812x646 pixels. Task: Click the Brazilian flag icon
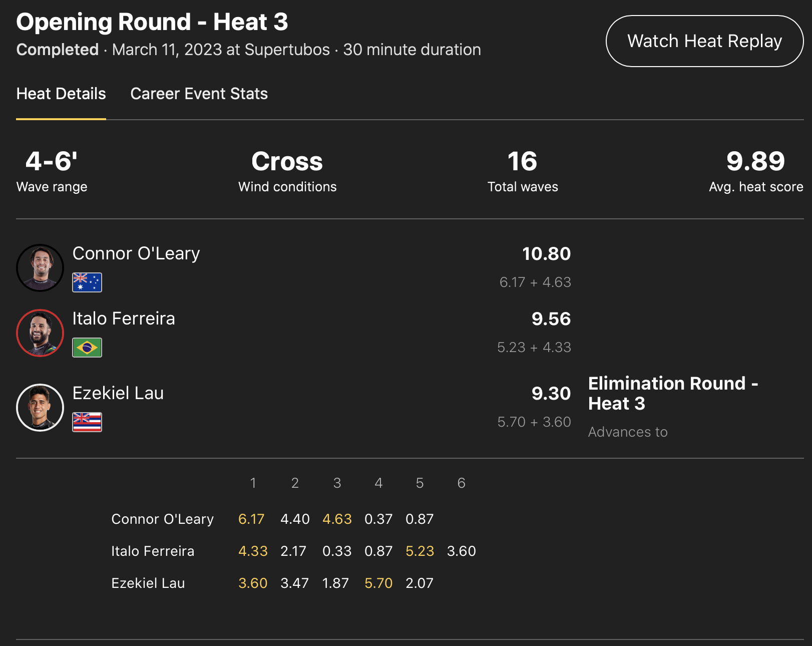[87, 348]
